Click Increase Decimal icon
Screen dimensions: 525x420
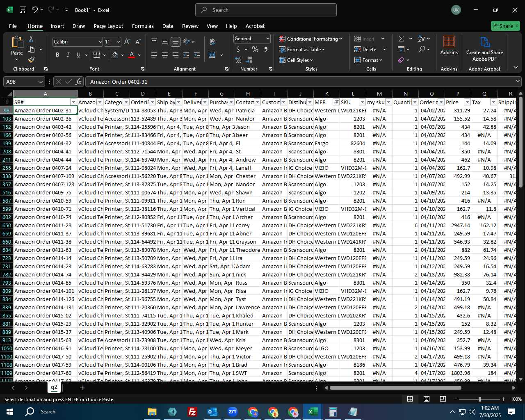pyautogui.click(x=238, y=60)
